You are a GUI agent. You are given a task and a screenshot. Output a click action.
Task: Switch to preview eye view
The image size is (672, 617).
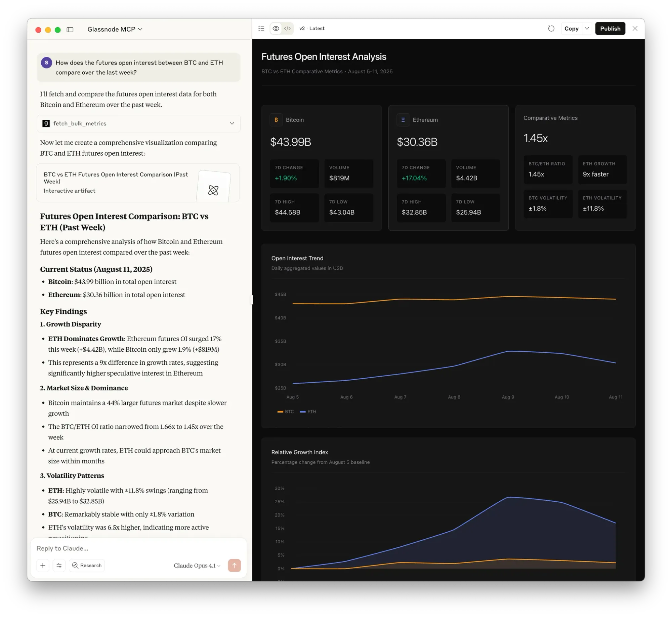(276, 29)
